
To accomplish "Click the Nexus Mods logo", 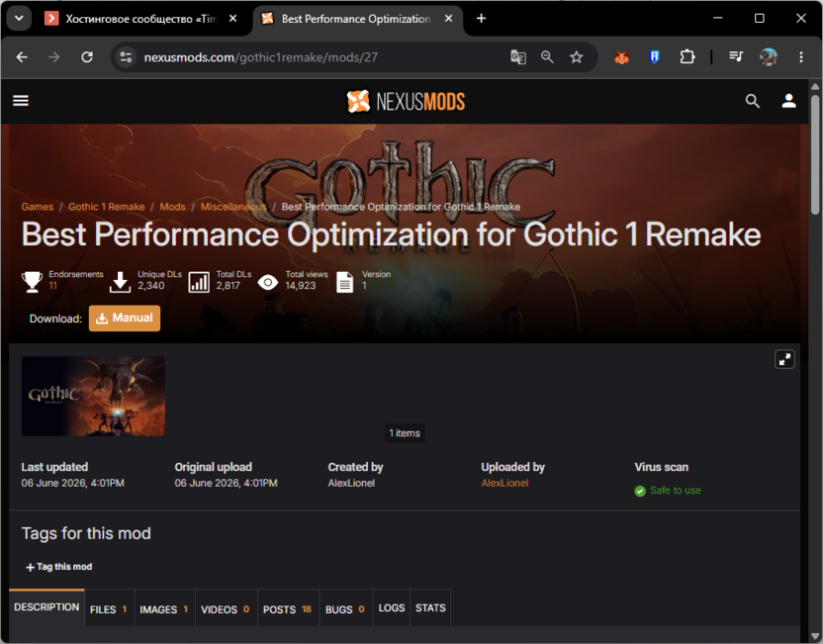I will [x=406, y=101].
